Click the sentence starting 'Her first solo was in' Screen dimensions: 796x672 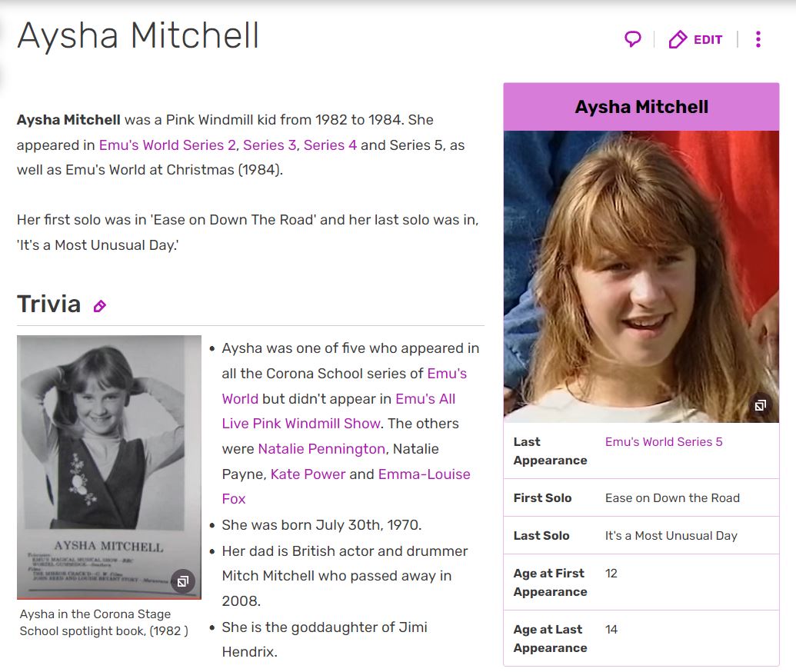[248, 232]
